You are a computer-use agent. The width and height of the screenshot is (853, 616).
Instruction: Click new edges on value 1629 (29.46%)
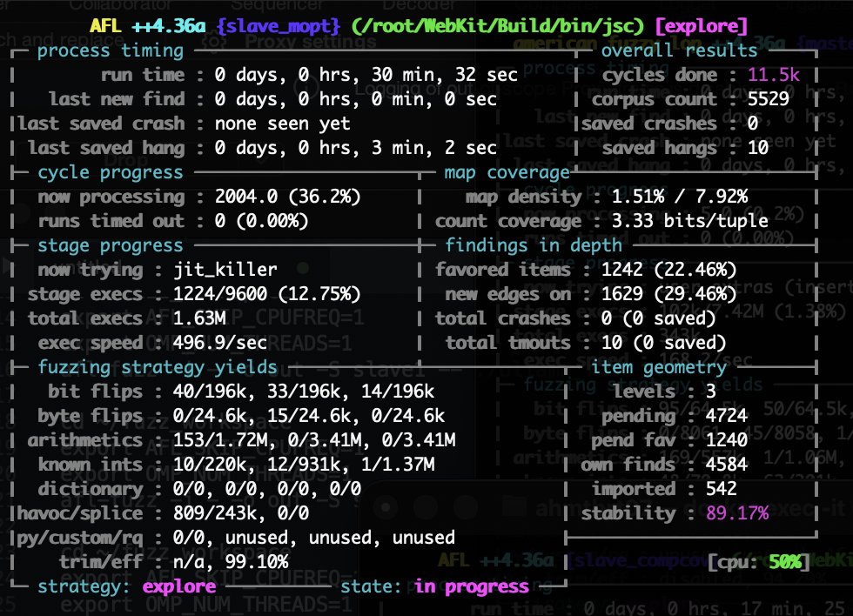coord(668,294)
